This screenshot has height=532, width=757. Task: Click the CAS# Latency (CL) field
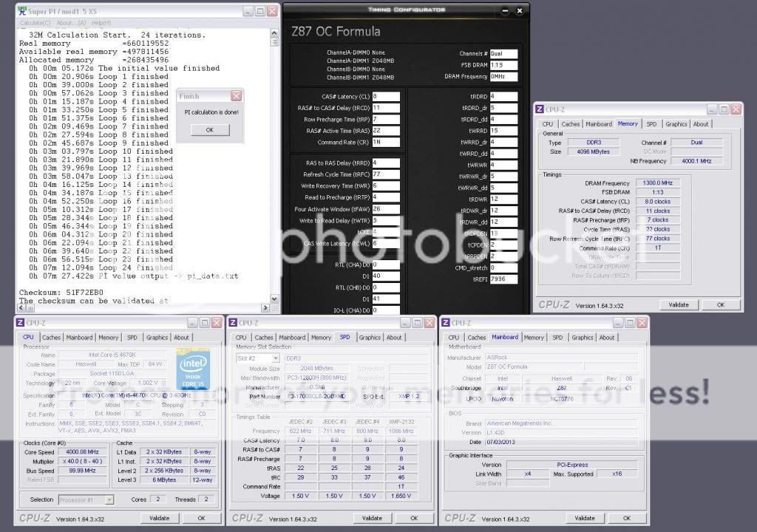[385, 96]
